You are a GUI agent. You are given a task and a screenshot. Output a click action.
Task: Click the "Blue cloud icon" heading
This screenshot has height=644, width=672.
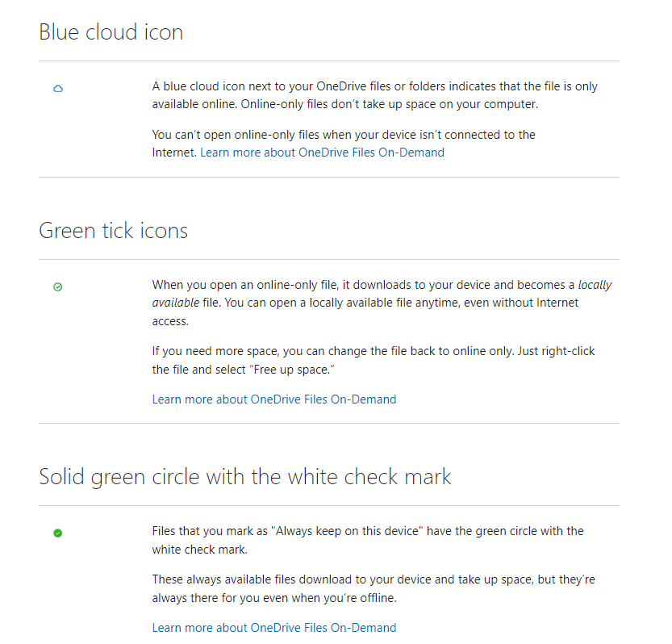coord(111,32)
